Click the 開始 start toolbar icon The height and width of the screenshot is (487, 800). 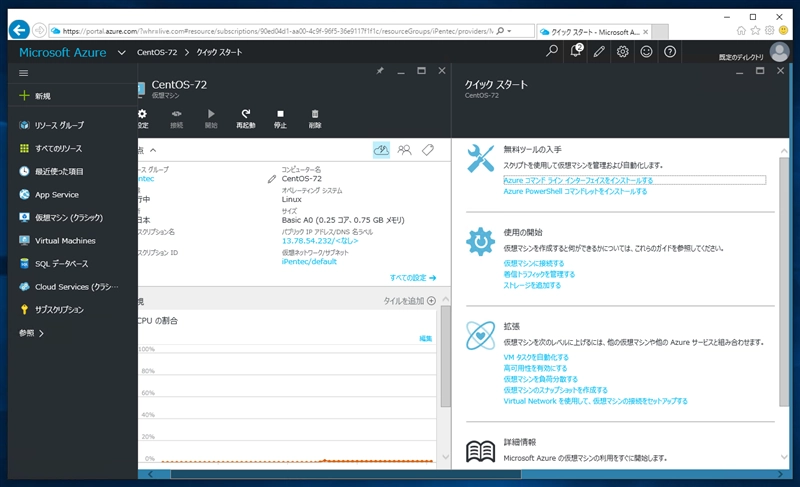pos(211,114)
